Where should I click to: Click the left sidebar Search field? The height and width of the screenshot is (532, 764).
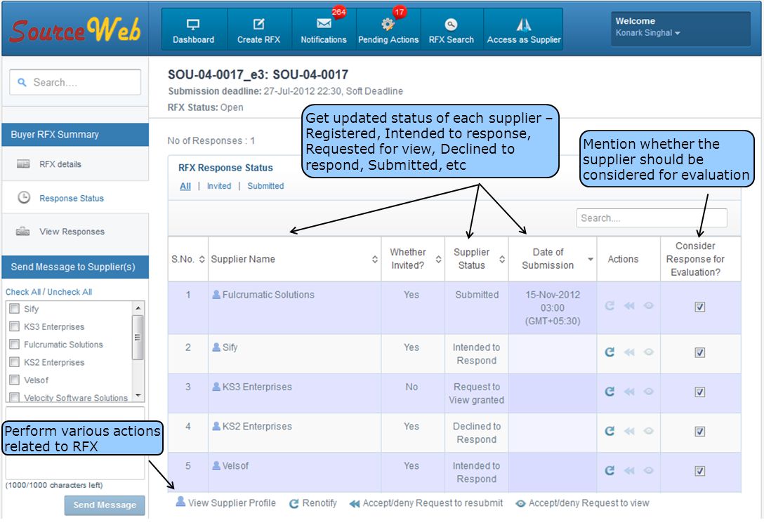click(x=75, y=82)
